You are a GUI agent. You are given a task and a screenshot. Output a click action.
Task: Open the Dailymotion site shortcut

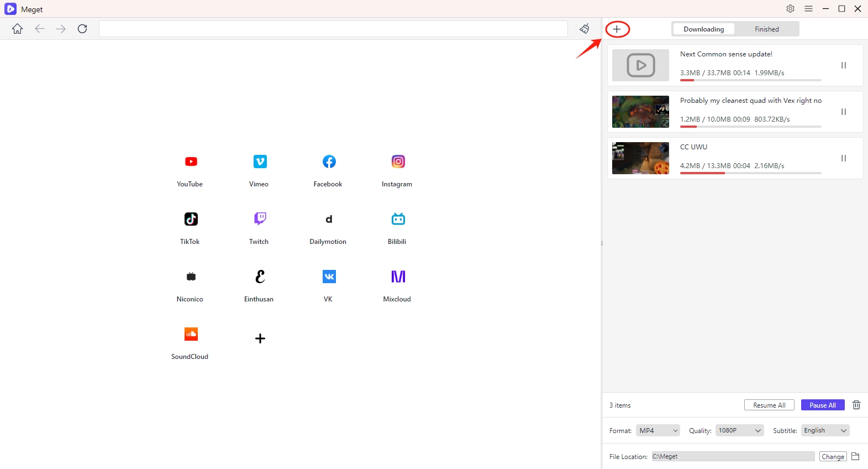pyautogui.click(x=329, y=228)
